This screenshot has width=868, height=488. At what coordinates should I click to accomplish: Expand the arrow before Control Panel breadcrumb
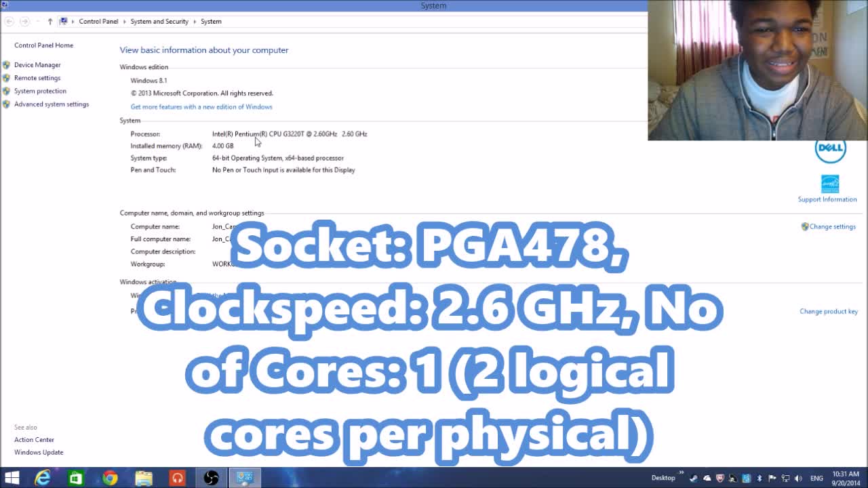point(73,22)
